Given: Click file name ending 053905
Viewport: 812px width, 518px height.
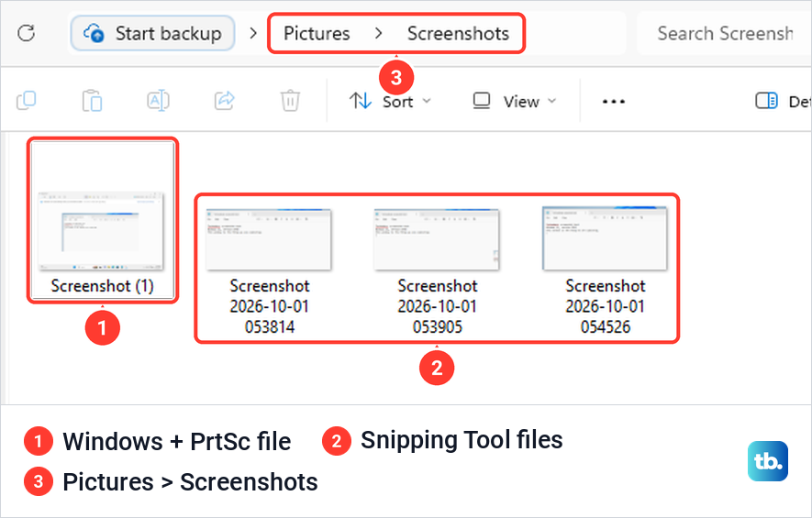Looking at the screenshot, I should pos(437,306).
